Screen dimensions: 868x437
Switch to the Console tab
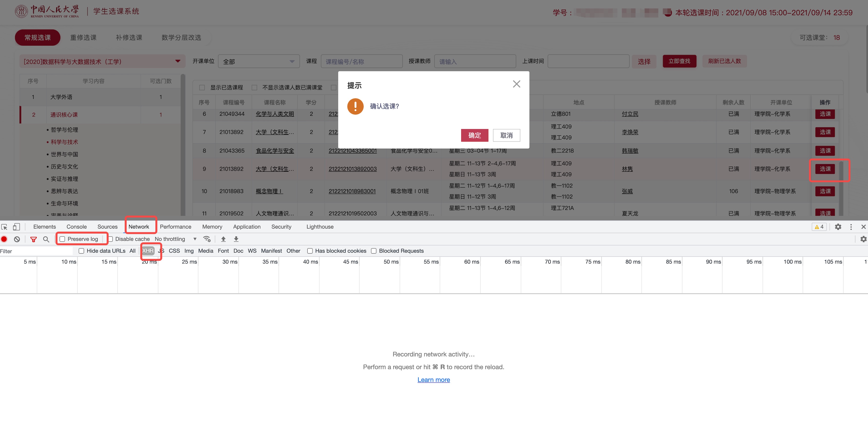click(x=76, y=227)
